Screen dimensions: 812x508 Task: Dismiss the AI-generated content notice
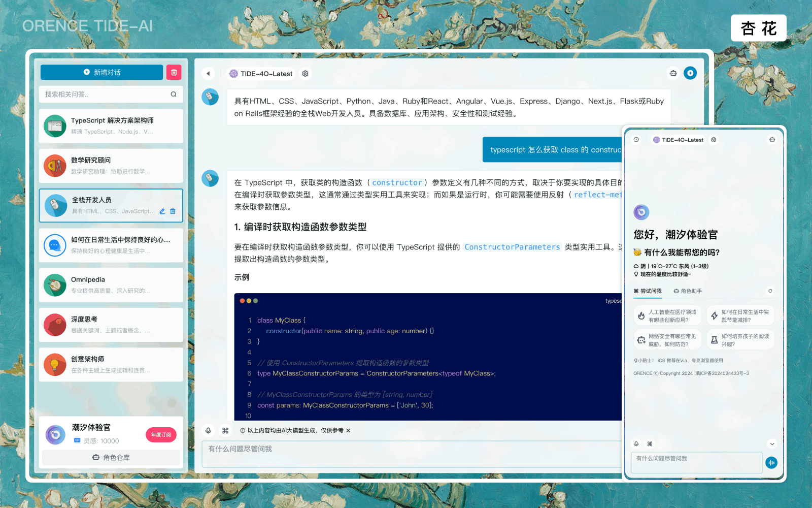click(x=348, y=430)
